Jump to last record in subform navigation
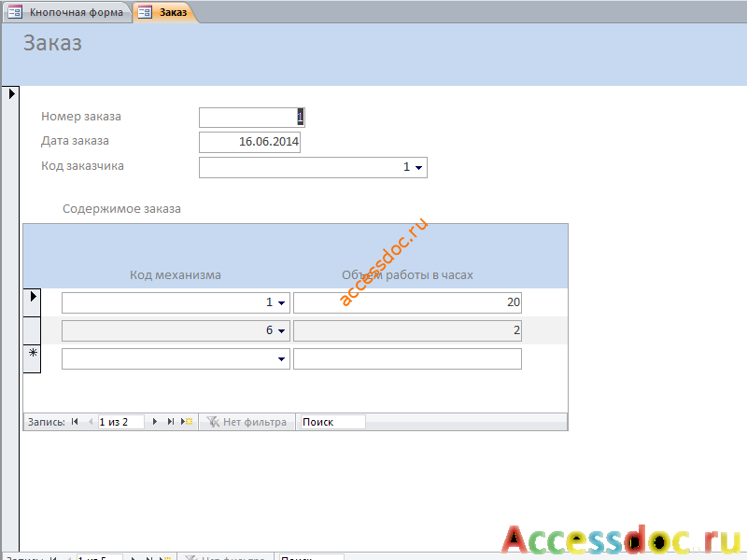This screenshot has height=560, width=747. (x=170, y=422)
